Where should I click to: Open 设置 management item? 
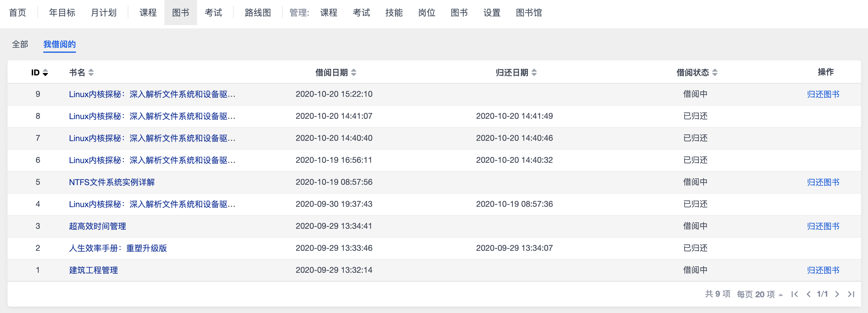[x=492, y=13]
